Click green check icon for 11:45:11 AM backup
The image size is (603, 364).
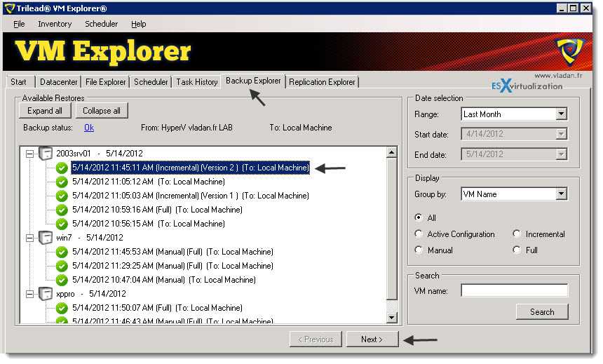point(62,168)
